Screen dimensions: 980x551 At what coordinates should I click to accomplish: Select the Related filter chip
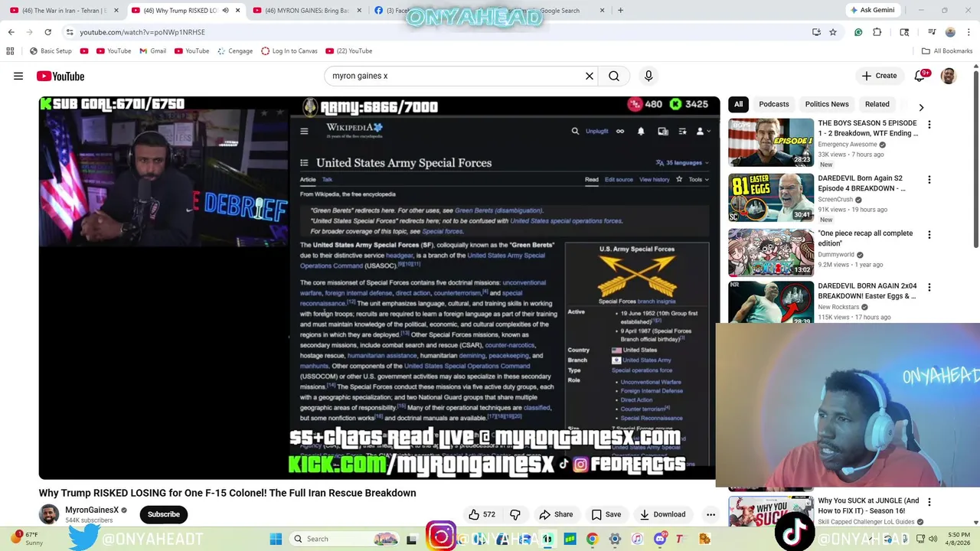(877, 104)
